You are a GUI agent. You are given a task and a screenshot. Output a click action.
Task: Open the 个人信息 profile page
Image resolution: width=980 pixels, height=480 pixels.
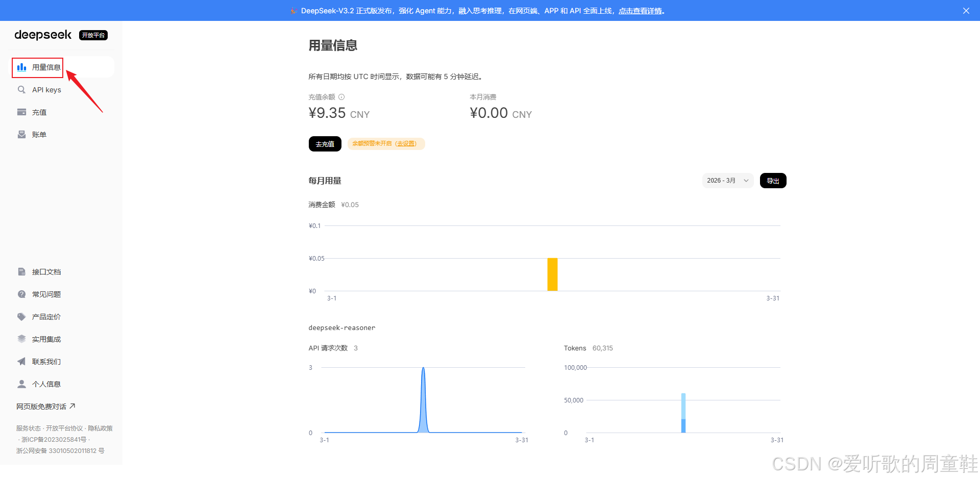point(62,384)
